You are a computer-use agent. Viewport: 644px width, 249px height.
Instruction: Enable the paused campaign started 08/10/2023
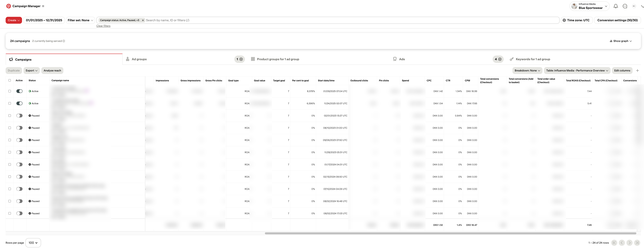click(19, 128)
